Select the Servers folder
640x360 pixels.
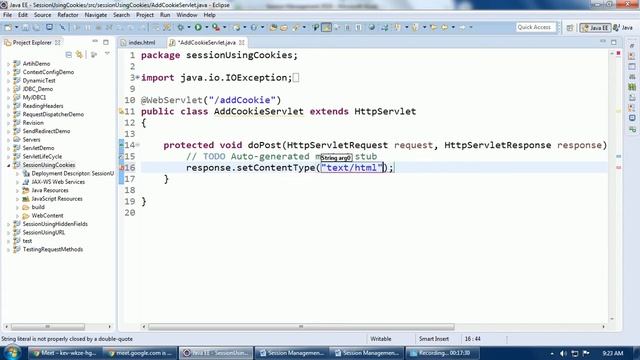[x=31, y=140]
